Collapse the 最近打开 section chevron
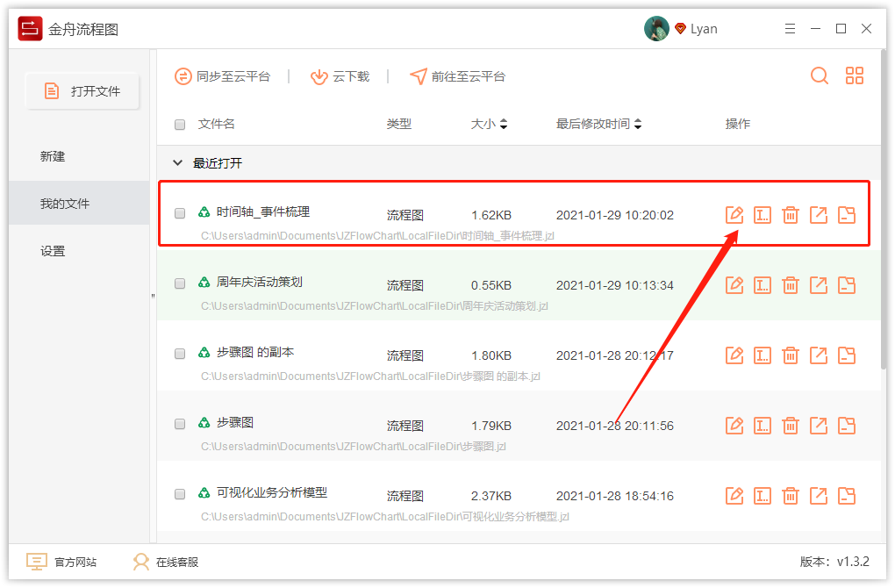Screen dimensions: 895x588 [177, 163]
